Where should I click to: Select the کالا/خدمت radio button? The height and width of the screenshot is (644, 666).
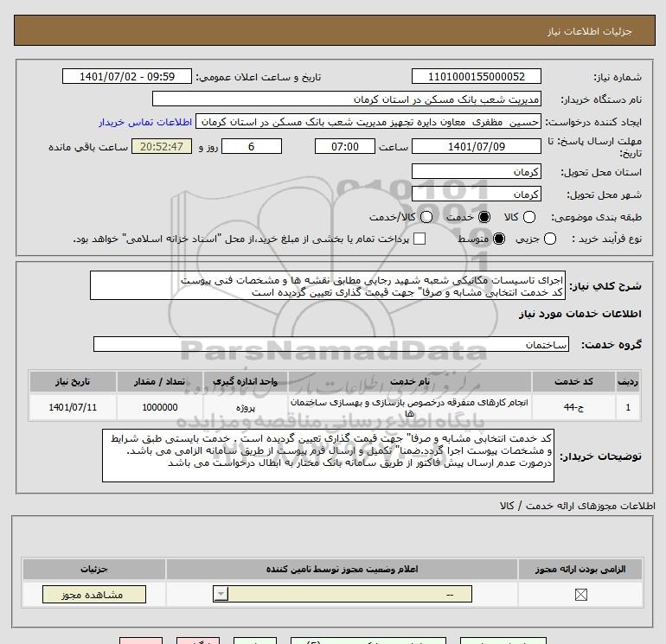(426, 217)
